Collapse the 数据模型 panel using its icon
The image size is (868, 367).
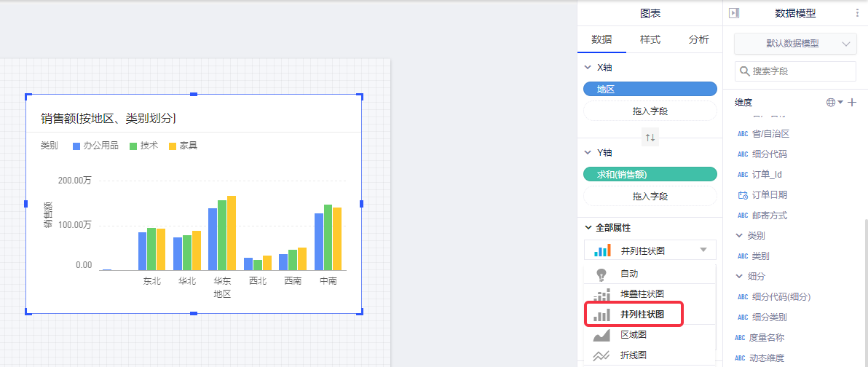tap(734, 13)
